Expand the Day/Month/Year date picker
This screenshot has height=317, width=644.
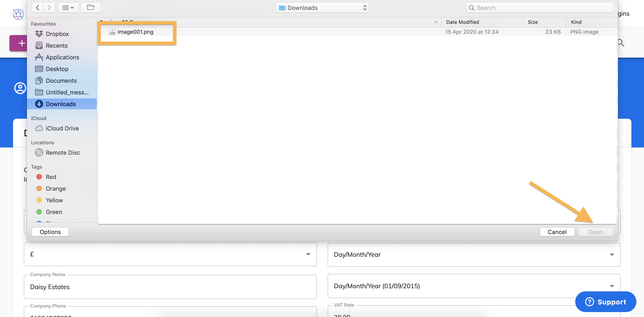612,254
